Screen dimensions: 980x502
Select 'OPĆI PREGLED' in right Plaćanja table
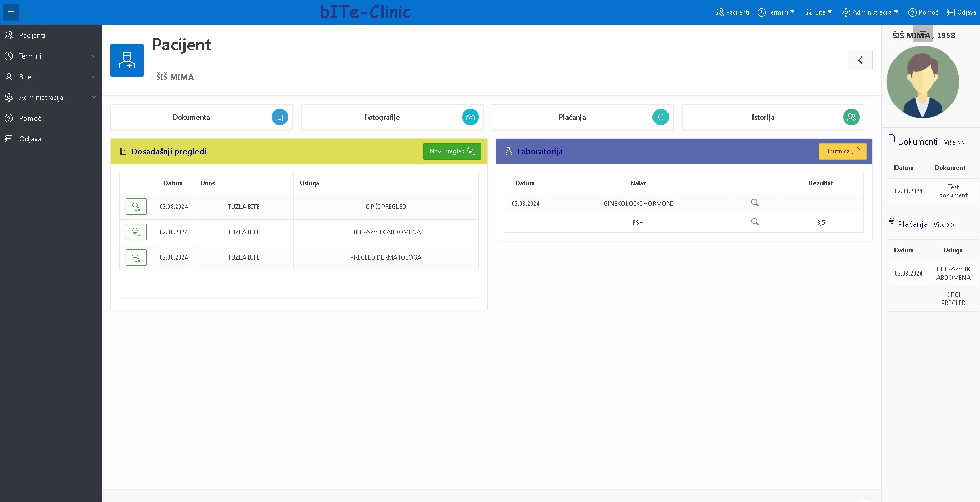click(953, 299)
